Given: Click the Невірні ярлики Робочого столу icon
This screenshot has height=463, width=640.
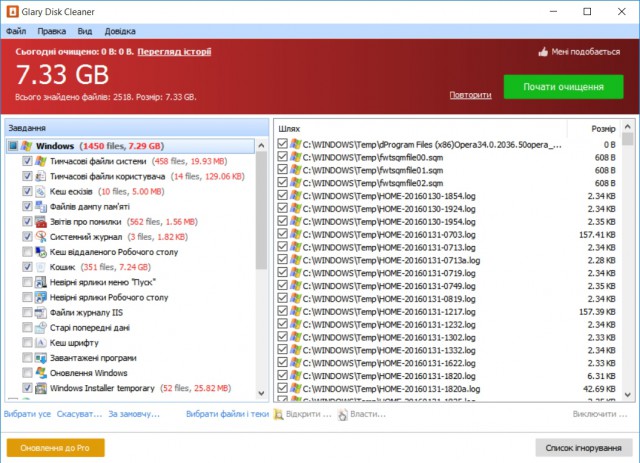Looking at the screenshot, I should coord(40,297).
